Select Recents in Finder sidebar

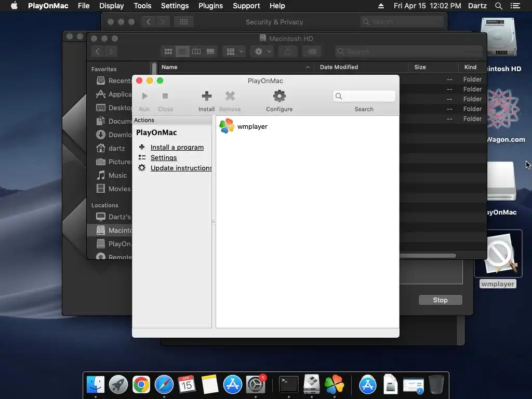(x=114, y=81)
